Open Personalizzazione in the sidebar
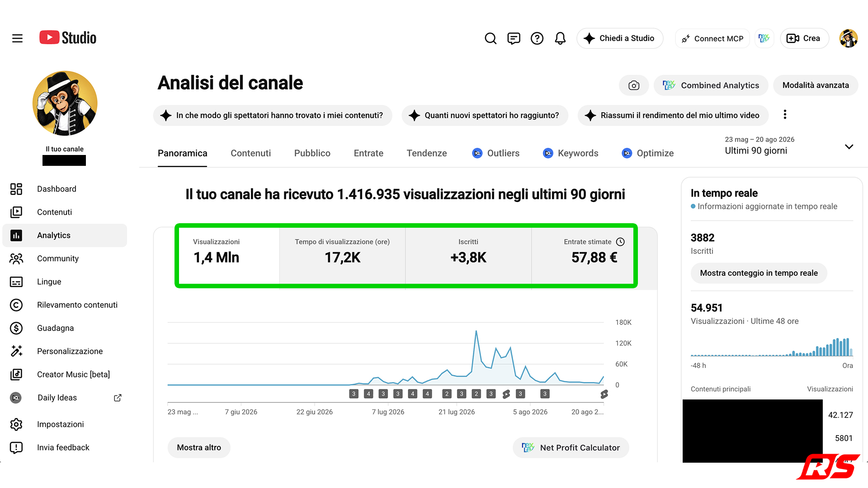The width and height of the screenshot is (868, 488). coord(65,351)
